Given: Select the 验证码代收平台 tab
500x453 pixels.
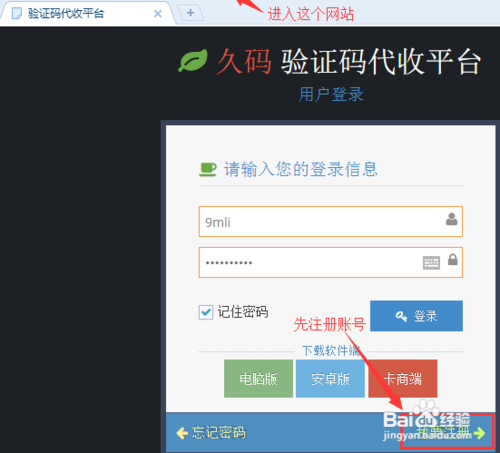Looking at the screenshot, I should click(x=87, y=13).
